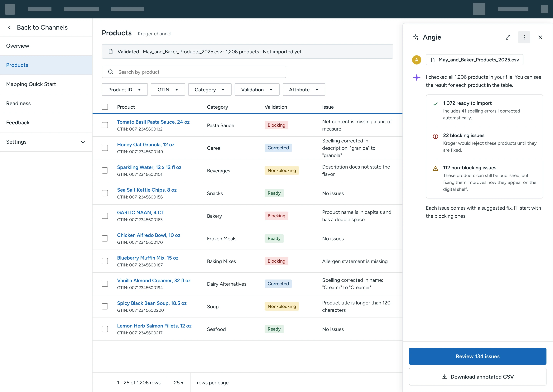Select all products with header checkbox

(x=105, y=107)
